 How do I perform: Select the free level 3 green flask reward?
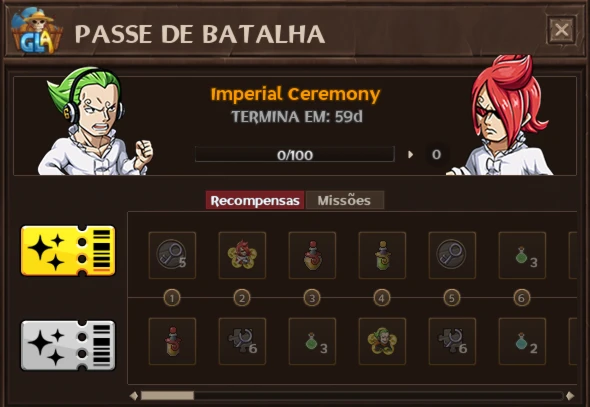click(312, 341)
